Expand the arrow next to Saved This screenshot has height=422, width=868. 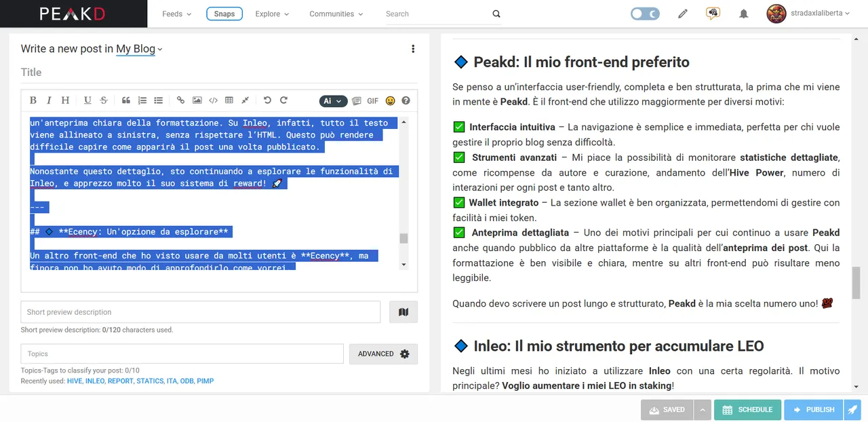(702, 410)
